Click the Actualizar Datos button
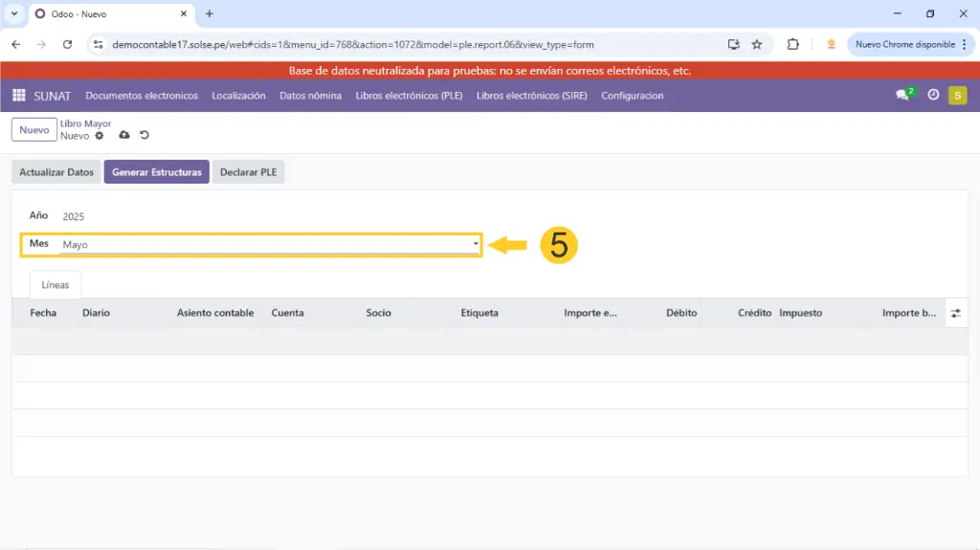 click(56, 172)
